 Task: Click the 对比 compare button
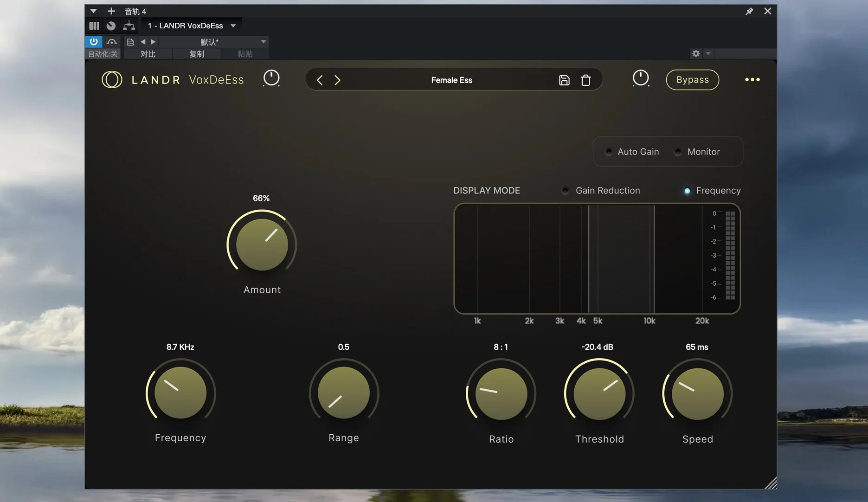pyautogui.click(x=148, y=54)
